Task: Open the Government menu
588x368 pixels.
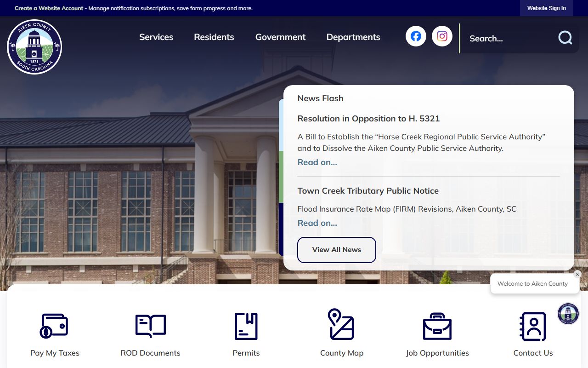Action: click(280, 37)
